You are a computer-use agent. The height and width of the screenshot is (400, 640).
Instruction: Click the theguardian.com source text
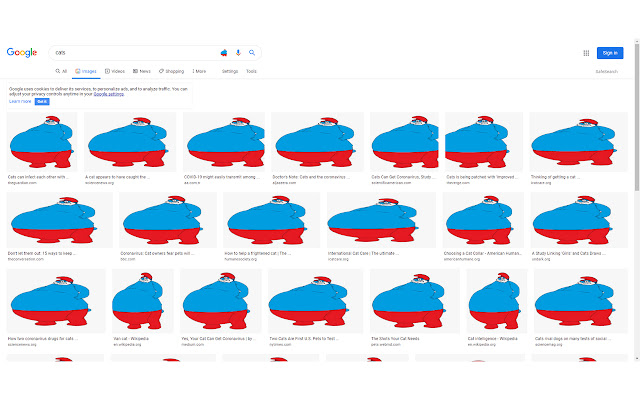click(x=22, y=183)
